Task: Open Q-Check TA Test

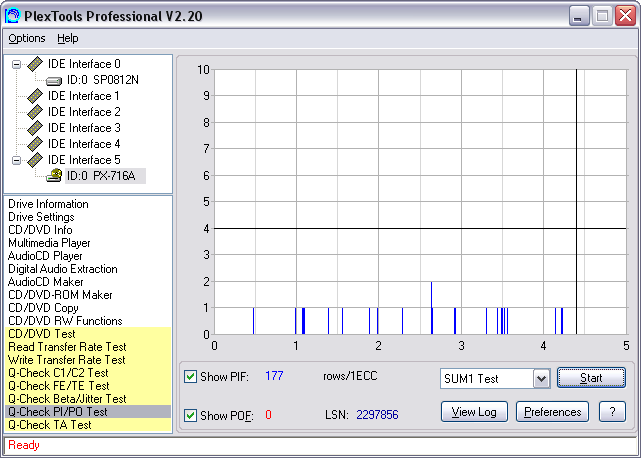Action: pos(88,425)
